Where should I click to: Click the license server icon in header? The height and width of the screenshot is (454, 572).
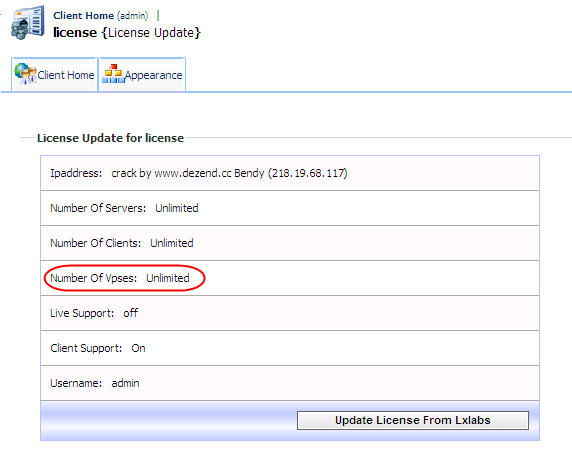pyautogui.click(x=28, y=23)
